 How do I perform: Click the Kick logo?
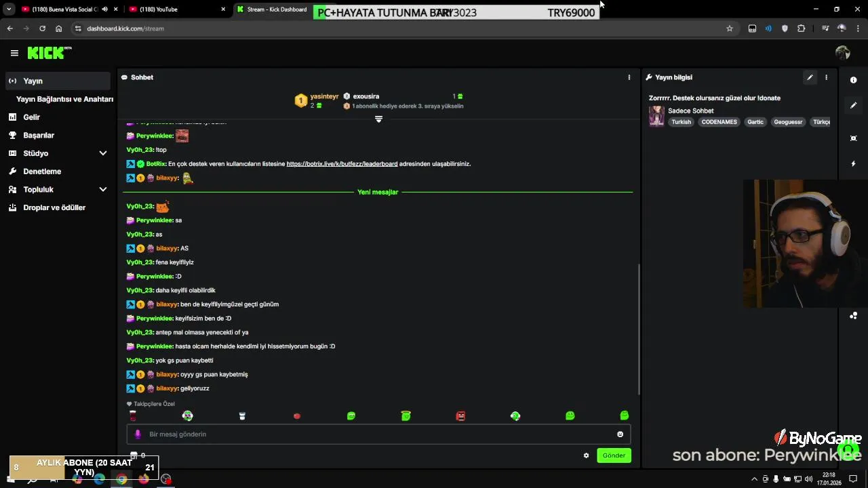pos(49,53)
